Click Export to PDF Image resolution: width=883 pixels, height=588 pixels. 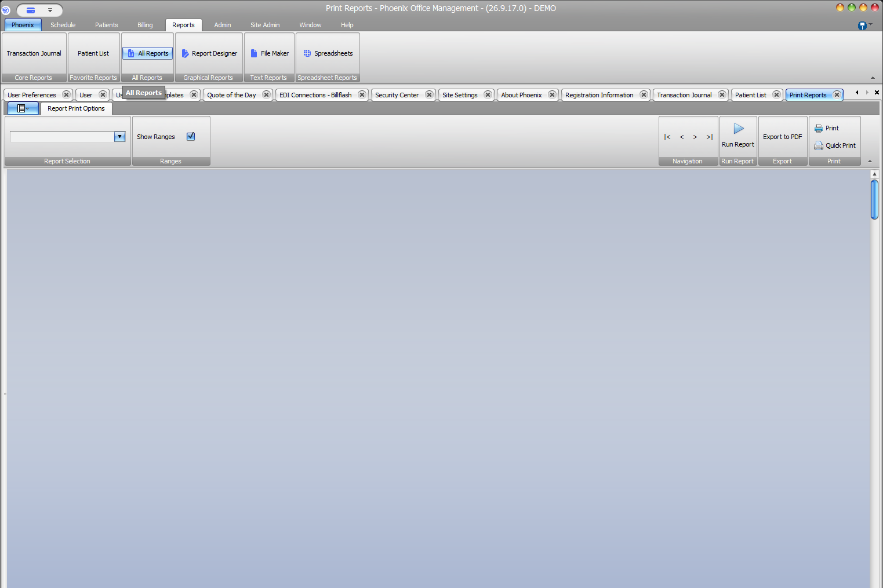783,137
